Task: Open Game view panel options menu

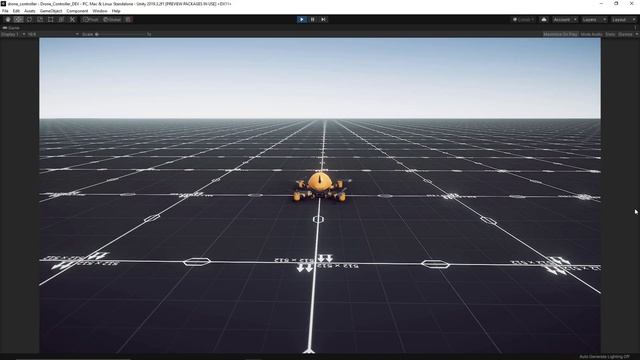Action: point(636,28)
